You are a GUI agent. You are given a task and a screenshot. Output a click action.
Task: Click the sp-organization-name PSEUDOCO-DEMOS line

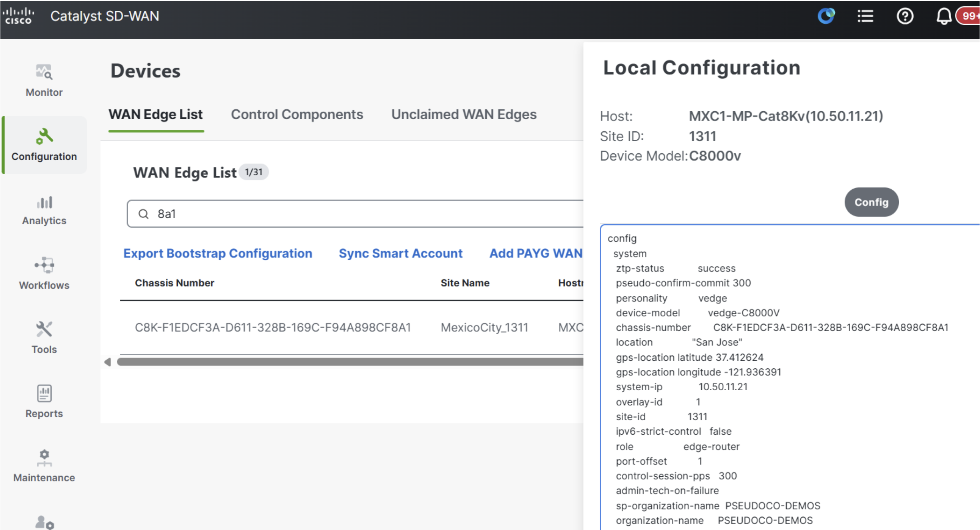pyautogui.click(x=718, y=506)
